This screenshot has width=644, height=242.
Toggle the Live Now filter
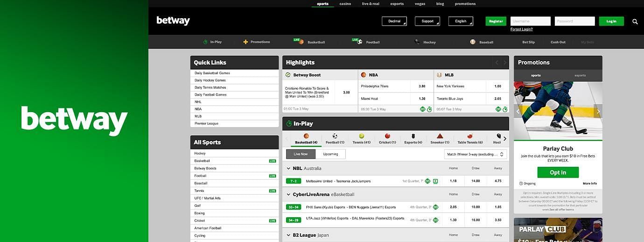[301, 154]
